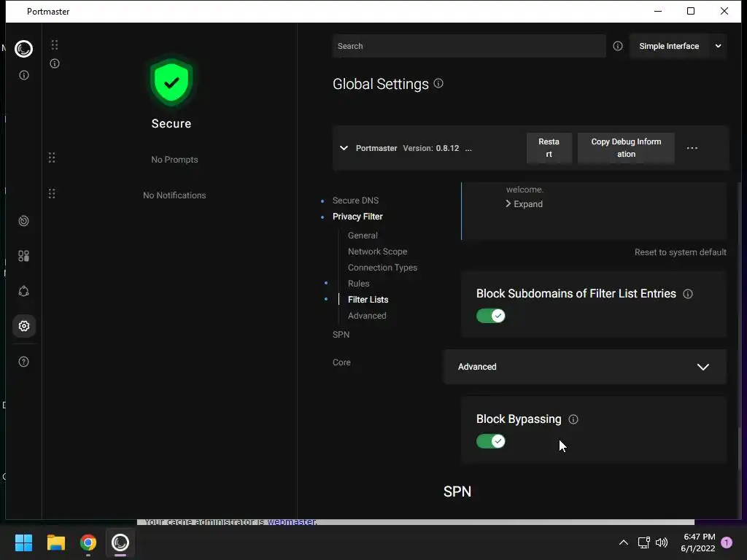Open the Network Monitor sidebar icon
747x560 pixels.
point(24,221)
